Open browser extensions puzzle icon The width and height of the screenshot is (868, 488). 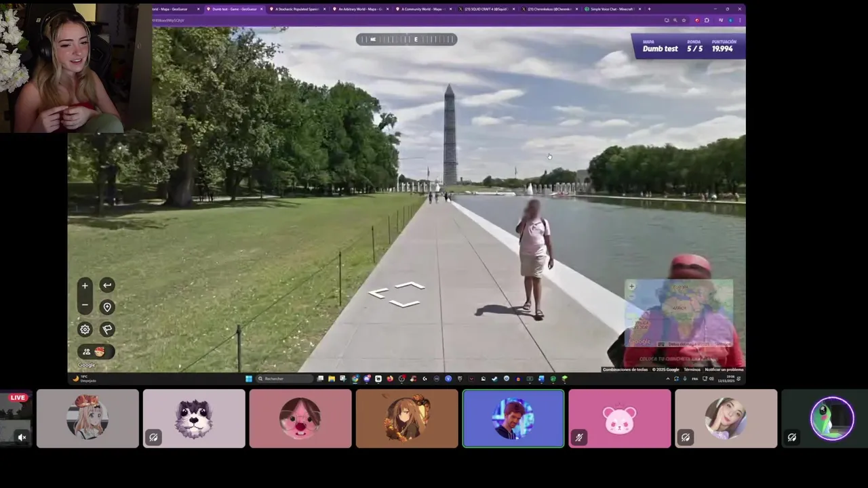point(707,20)
